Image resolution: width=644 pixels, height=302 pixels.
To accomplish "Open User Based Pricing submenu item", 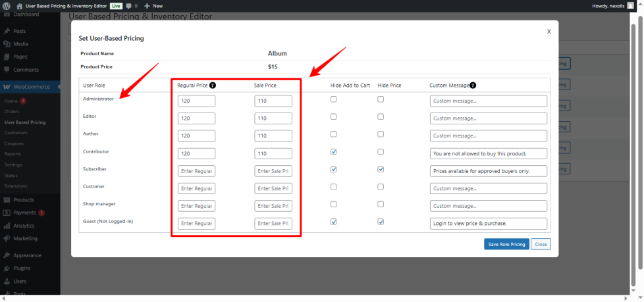I will click(25, 122).
